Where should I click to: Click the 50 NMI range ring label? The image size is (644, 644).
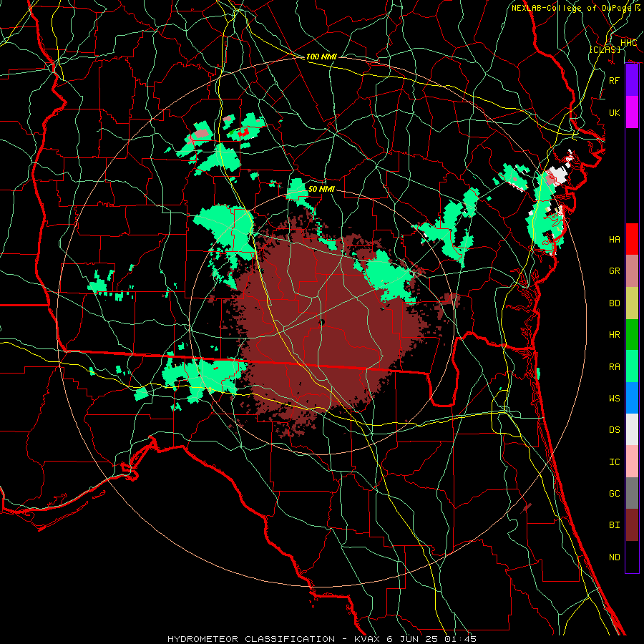pos(321,189)
